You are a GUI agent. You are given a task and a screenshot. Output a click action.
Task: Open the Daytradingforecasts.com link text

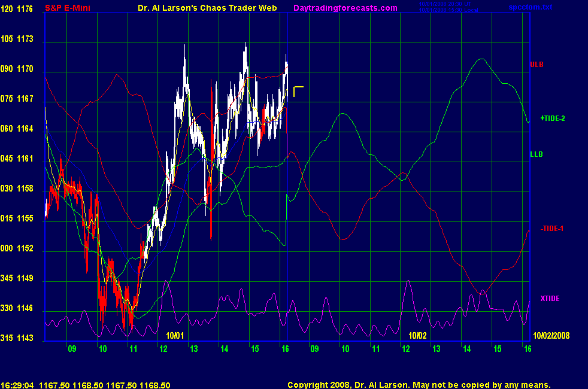(345, 8)
